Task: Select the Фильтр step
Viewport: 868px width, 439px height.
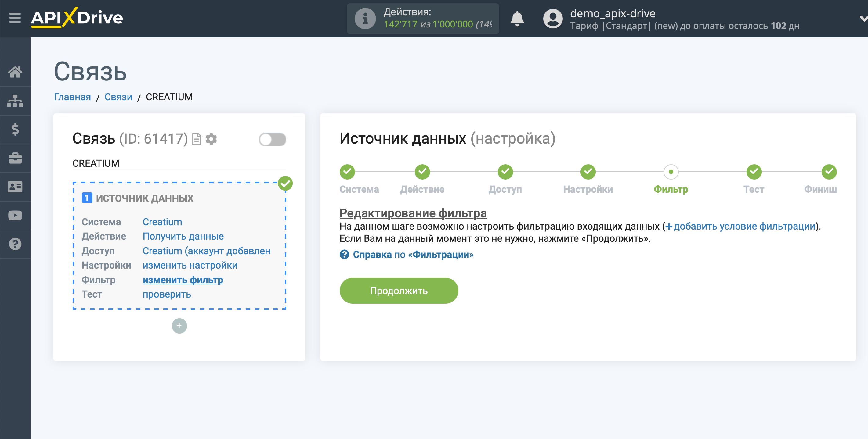Action: click(x=671, y=172)
